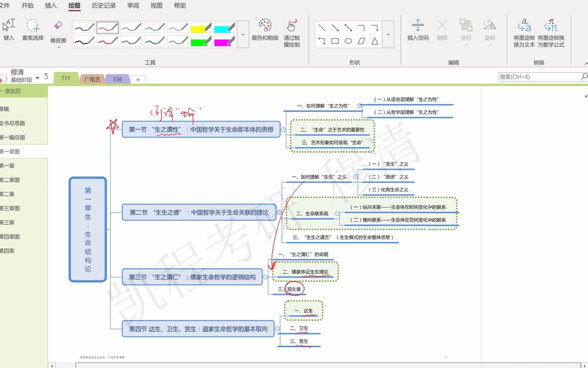
Task: Select the Type (键入) tool
Action: (x=9, y=30)
